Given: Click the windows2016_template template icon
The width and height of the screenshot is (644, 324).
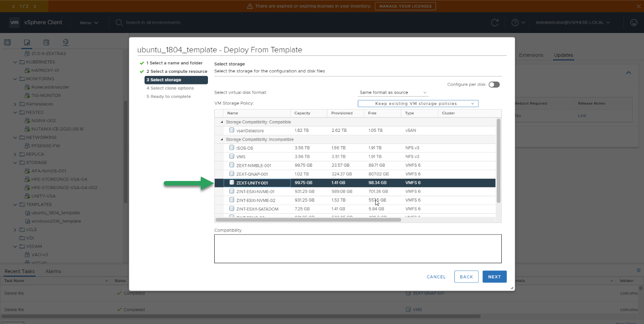Looking at the screenshot, I should pos(28,221).
